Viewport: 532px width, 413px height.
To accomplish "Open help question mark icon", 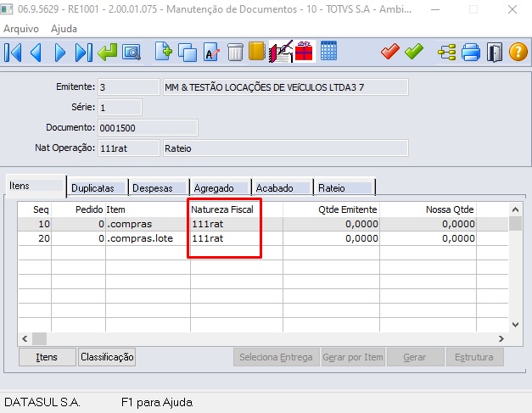I will [x=518, y=53].
